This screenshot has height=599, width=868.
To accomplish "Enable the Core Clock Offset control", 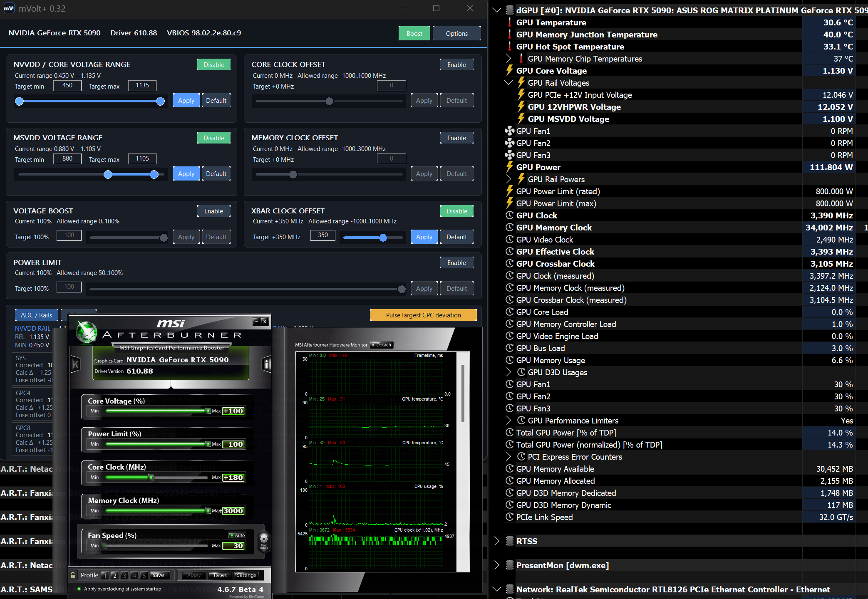I will tap(457, 65).
